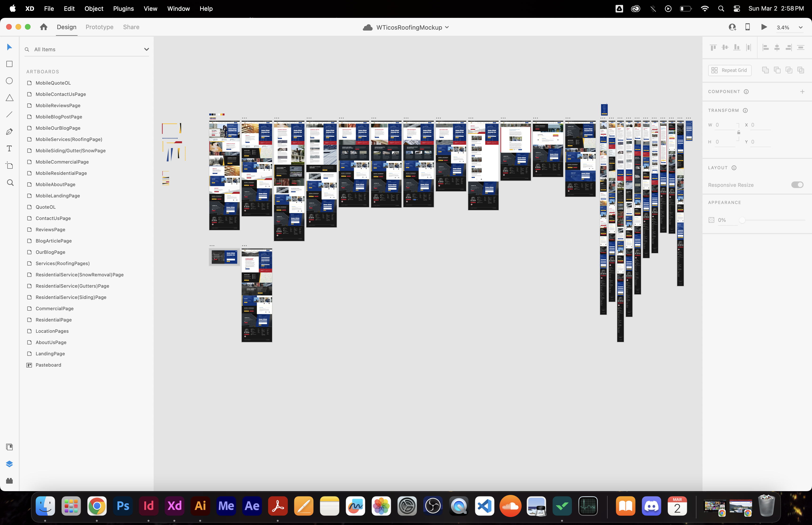812x525 pixels.
Task: Click the Repeat Grid button
Action: coord(730,70)
